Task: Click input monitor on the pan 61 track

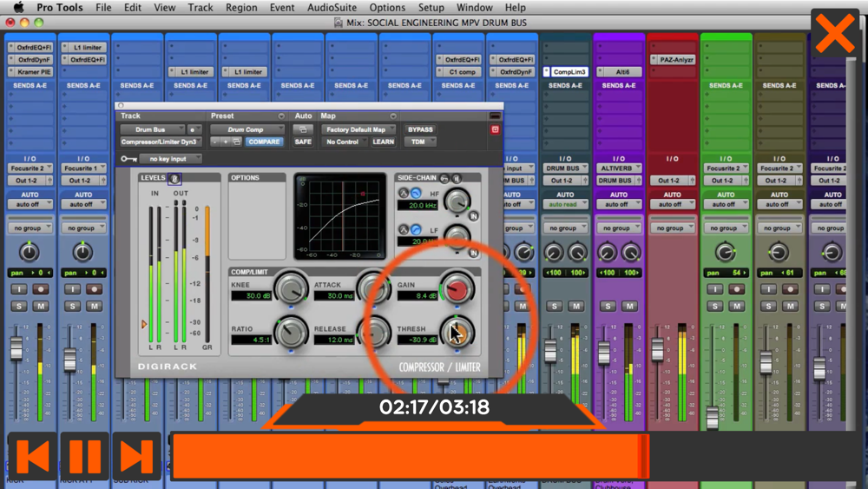Action: (768, 289)
